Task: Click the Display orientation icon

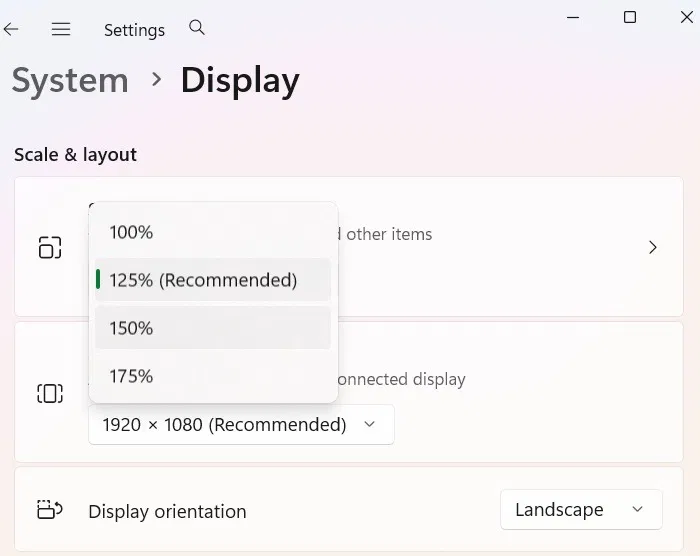Action: click(50, 510)
